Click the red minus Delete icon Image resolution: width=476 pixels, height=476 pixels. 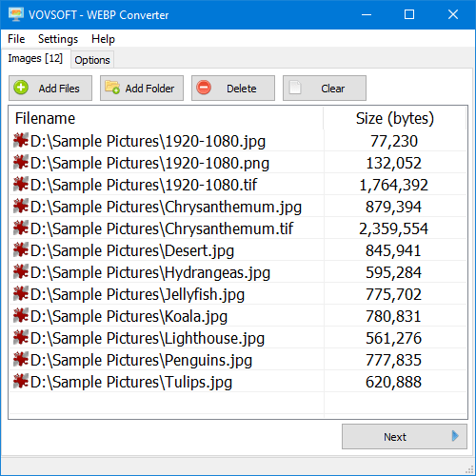pos(204,88)
